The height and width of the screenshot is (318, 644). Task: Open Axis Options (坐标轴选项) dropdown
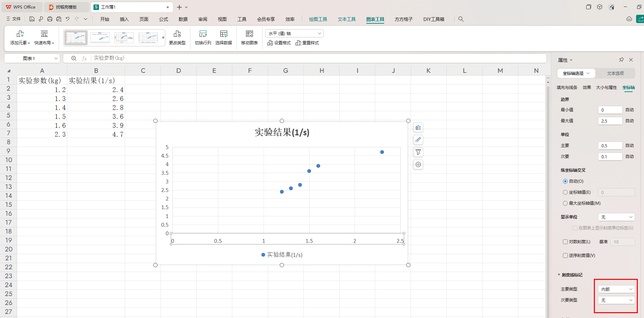coord(576,73)
